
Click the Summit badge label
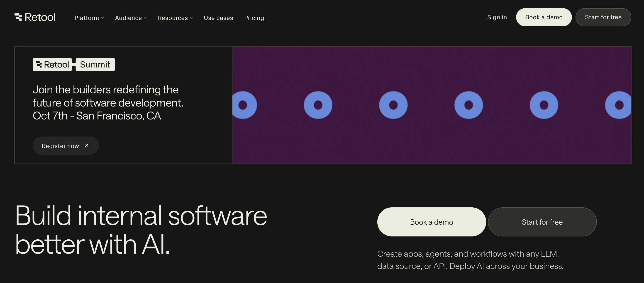[95, 65]
